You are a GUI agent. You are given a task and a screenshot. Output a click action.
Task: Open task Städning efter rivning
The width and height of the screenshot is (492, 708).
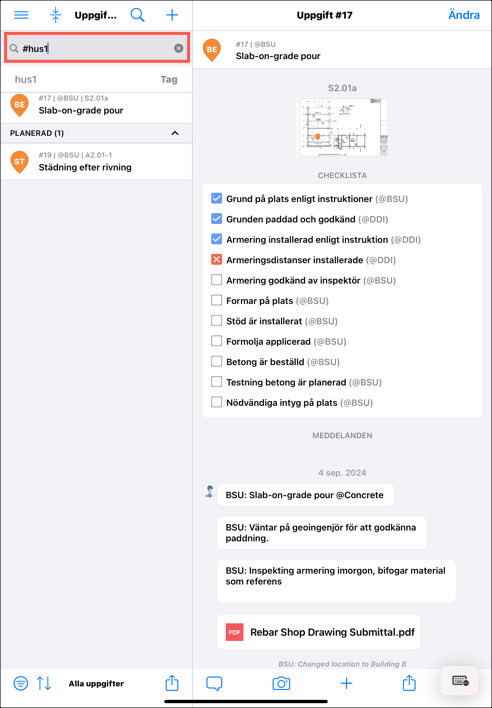tap(96, 162)
